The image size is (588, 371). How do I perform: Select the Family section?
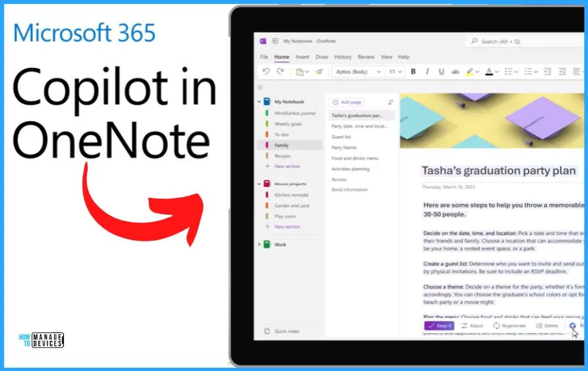coord(289,145)
